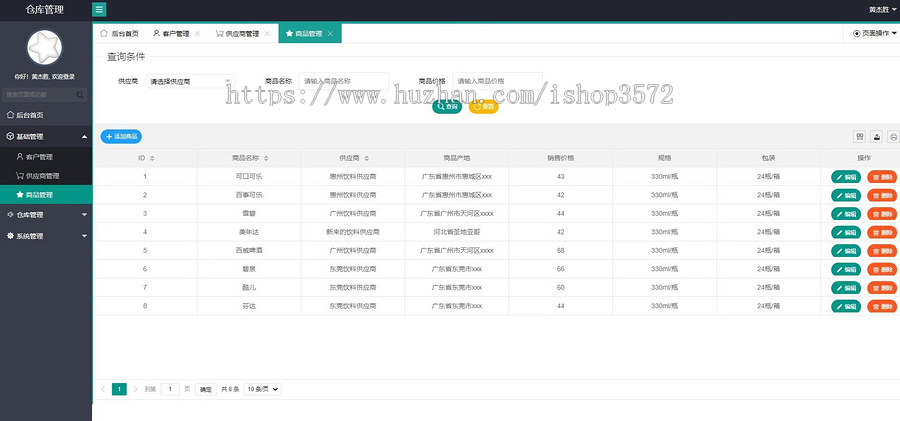Click the 新来的饮料供应商 cell

(x=352, y=232)
